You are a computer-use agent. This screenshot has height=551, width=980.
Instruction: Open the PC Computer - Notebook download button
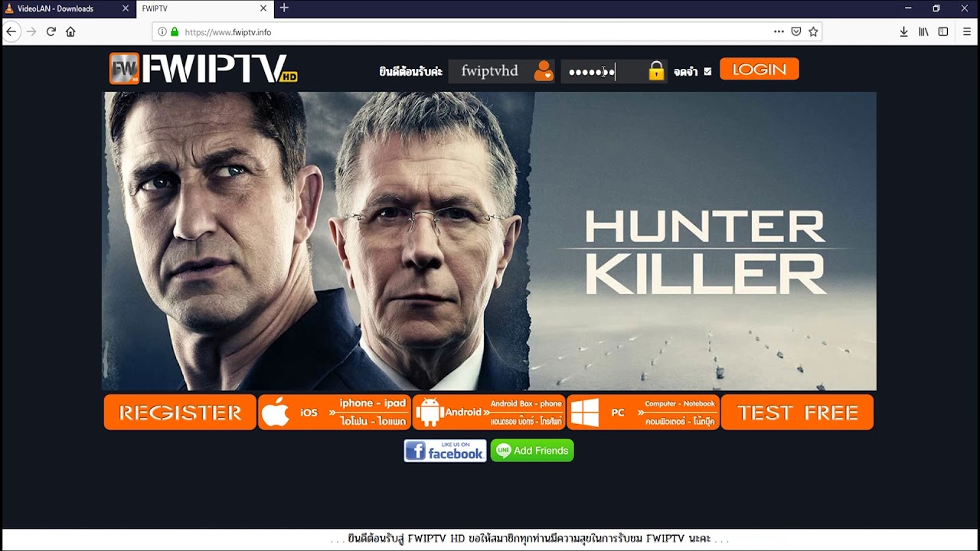(643, 412)
